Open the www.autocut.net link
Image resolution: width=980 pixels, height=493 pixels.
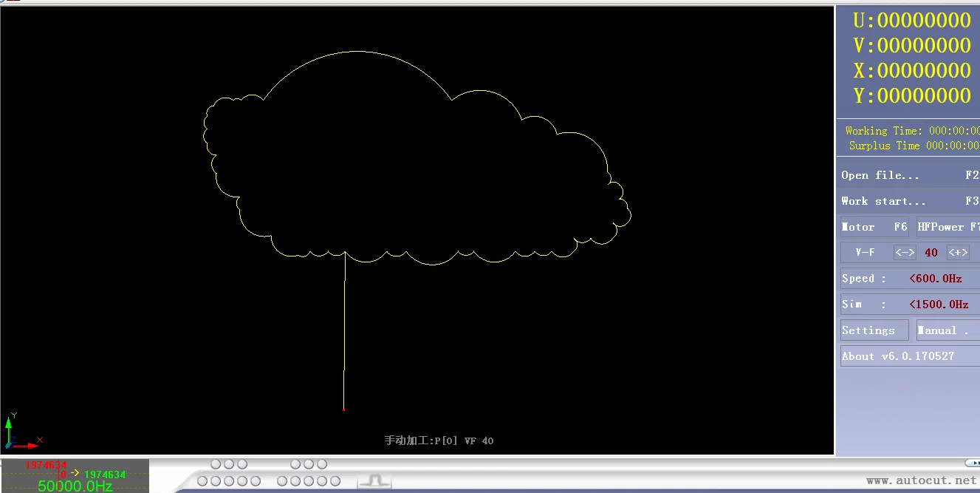[920, 480]
